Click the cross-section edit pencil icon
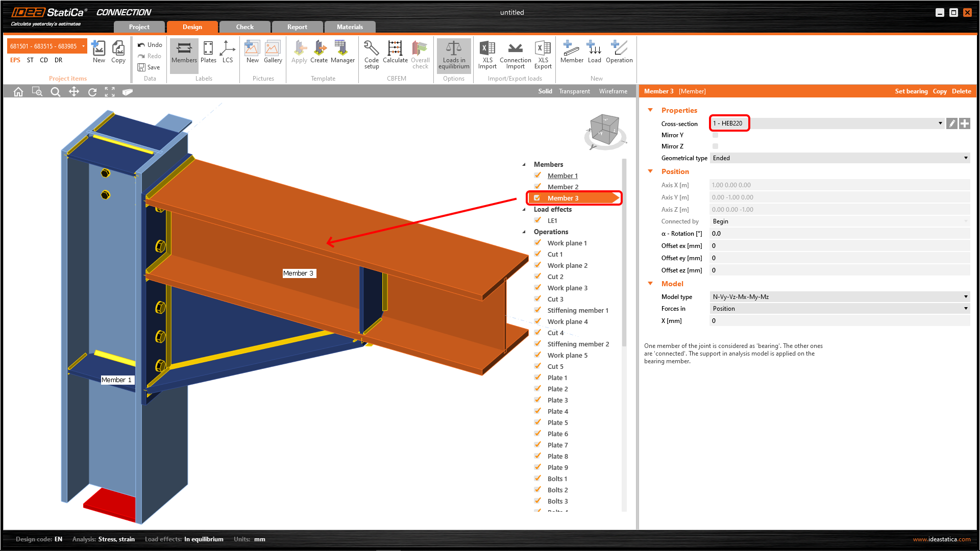The image size is (980, 551). pyautogui.click(x=951, y=123)
